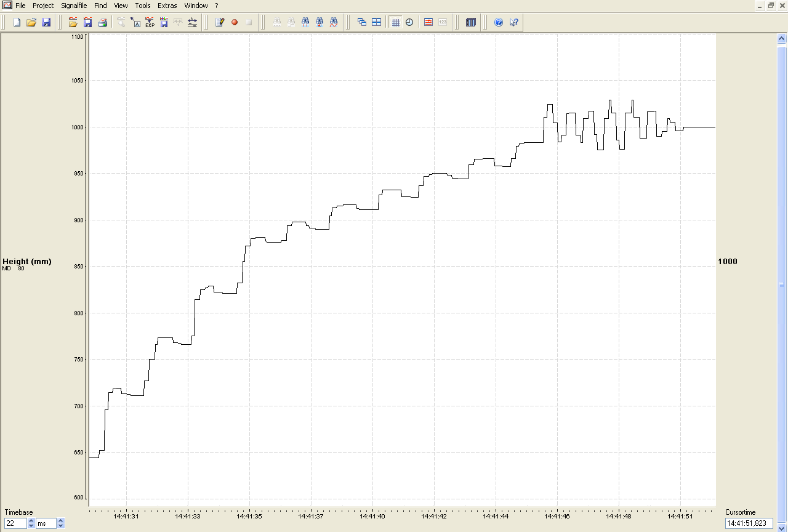This screenshot has height=532, width=788.
Task: Click the fourth binoculars find icon
Action: 320,22
